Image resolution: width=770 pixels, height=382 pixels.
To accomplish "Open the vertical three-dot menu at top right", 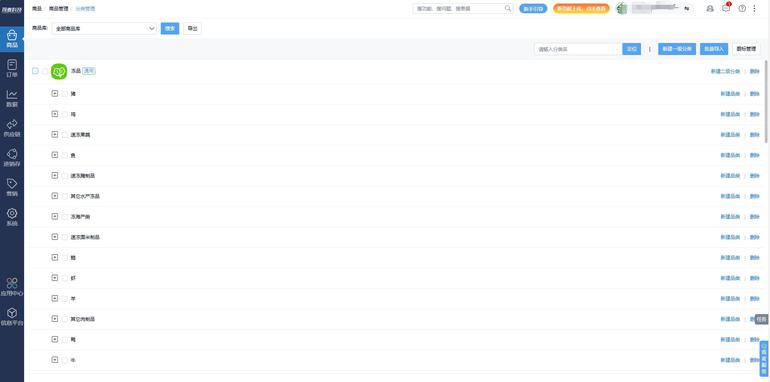I will coord(755,8).
